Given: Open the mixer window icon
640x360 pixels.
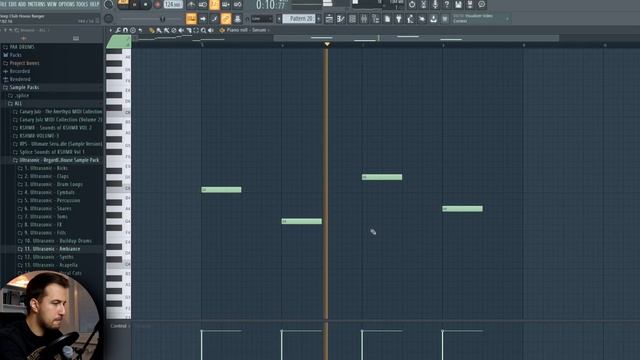Looking at the screenshot, I should pyautogui.click(x=364, y=19).
